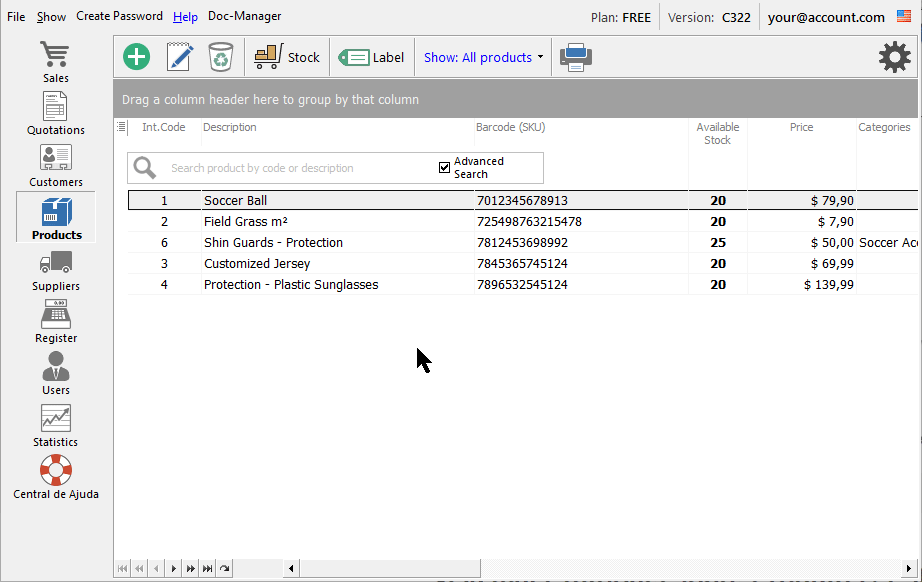
Task: Open Central de Ajuda help center
Action: 55,477
